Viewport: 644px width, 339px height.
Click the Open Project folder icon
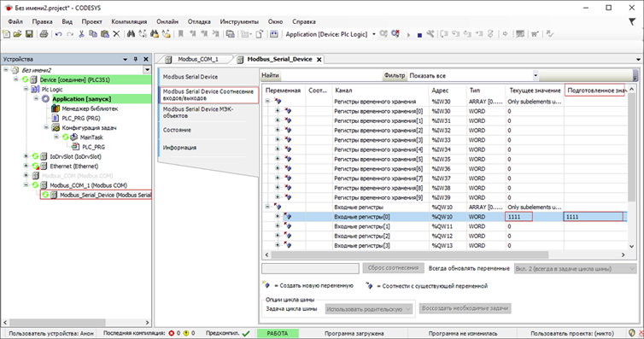tap(17, 34)
